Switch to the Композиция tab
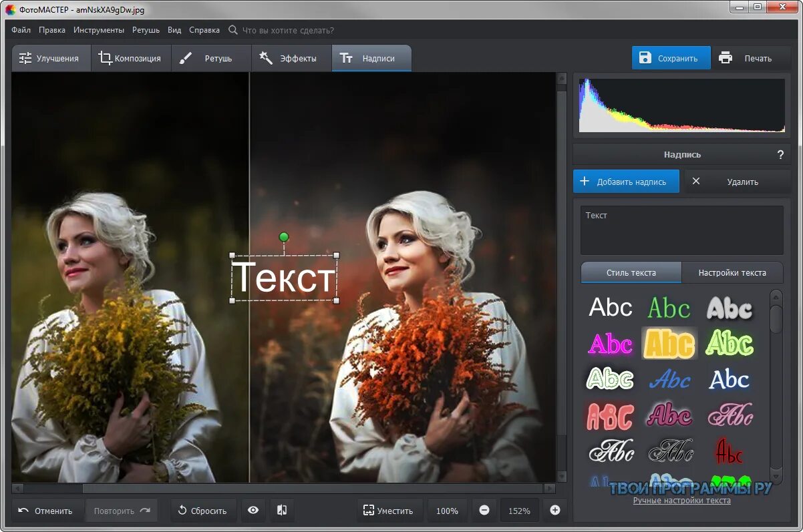The height and width of the screenshot is (532, 803). 130,58
